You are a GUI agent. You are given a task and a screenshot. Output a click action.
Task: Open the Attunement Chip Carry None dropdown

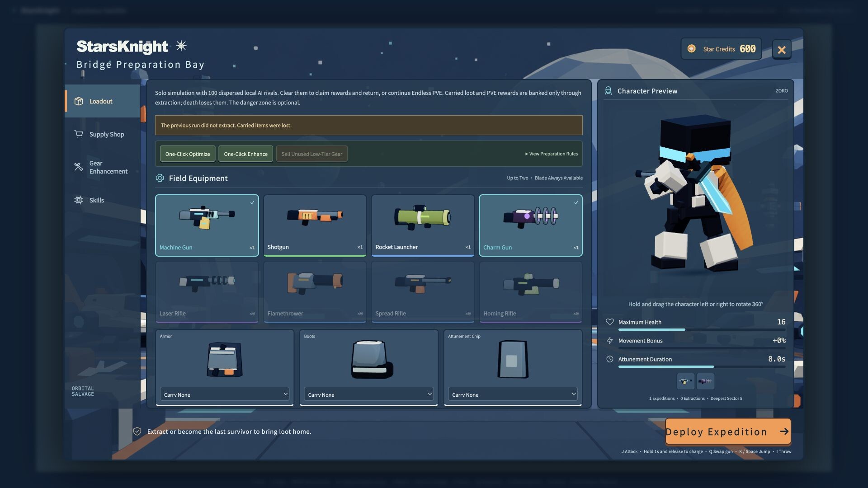point(513,394)
